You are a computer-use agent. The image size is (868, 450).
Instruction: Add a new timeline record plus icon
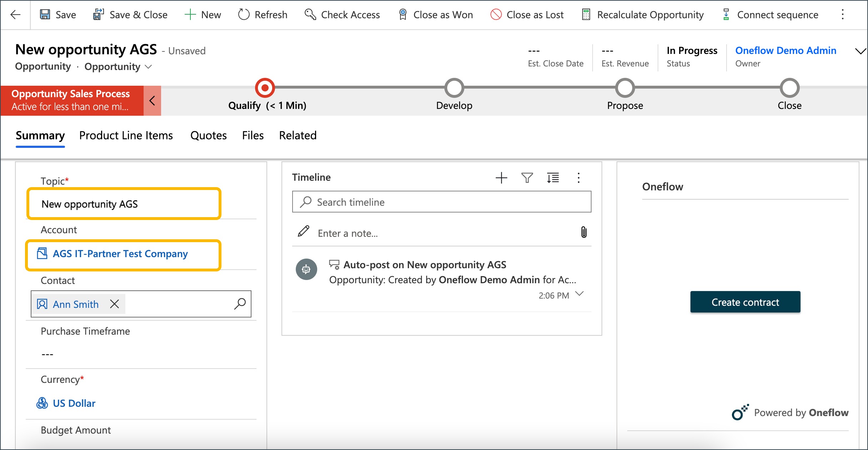pyautogui.click(x=501, y=177)
